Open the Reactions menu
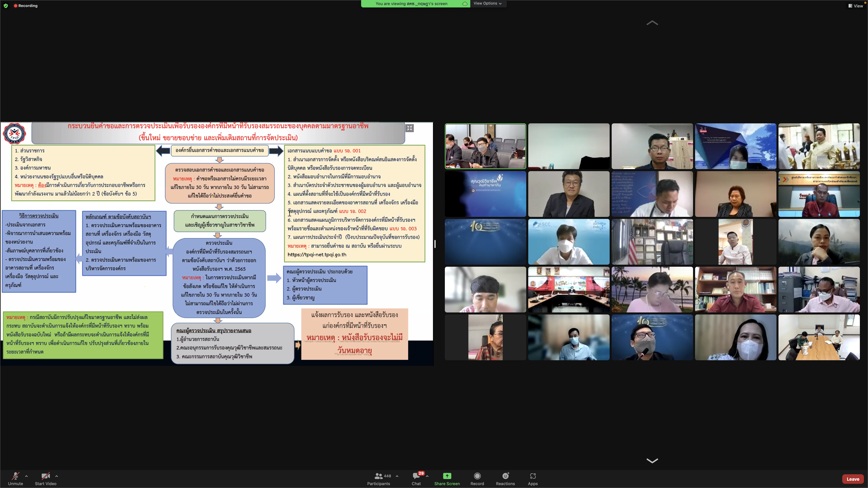Viewport: 868px width, 488px height. (505, 479)
